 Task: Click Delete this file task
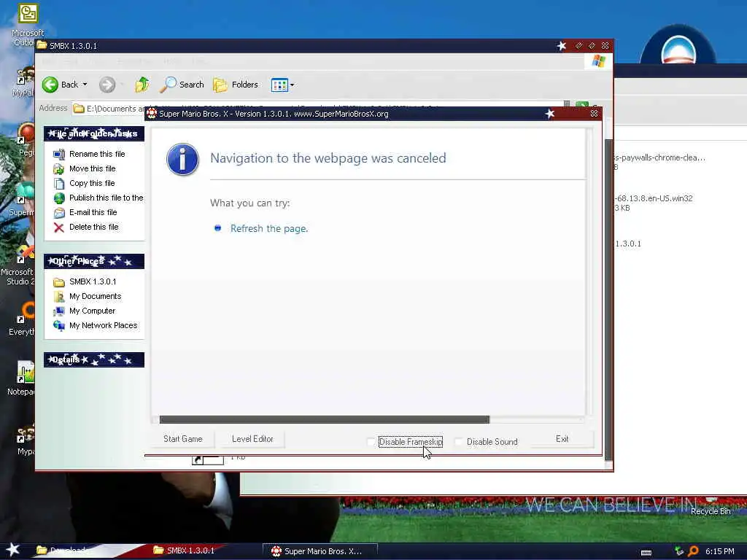pos(94,227)
